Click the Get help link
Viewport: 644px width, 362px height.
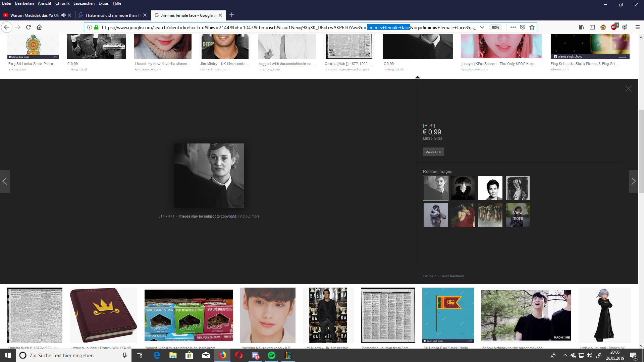tap(429, 276)
